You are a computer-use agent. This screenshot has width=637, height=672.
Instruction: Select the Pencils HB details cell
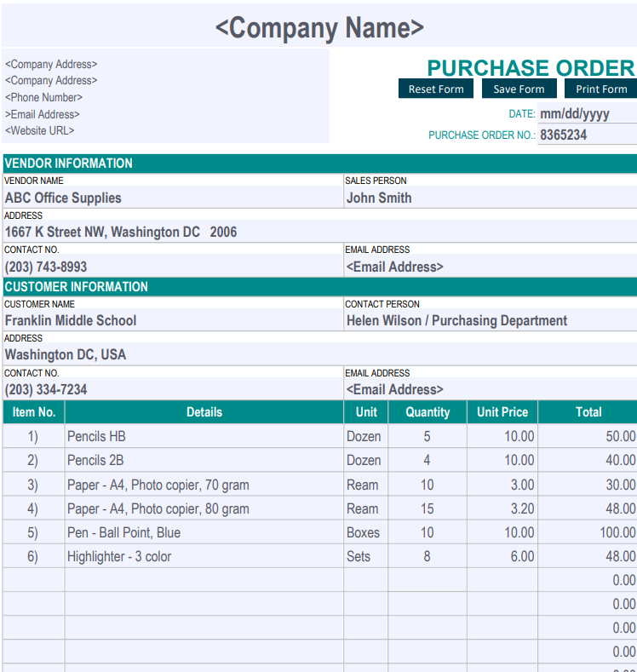pos(204,436)
